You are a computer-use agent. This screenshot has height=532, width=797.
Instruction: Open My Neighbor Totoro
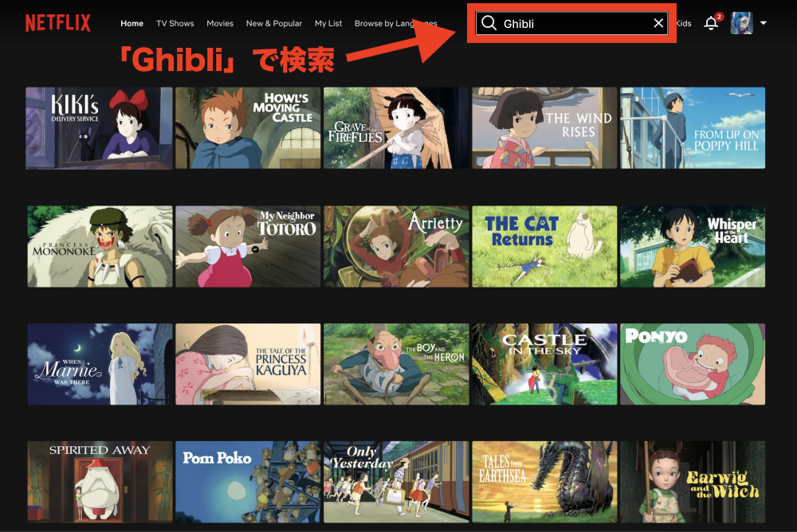coord(248,246)
